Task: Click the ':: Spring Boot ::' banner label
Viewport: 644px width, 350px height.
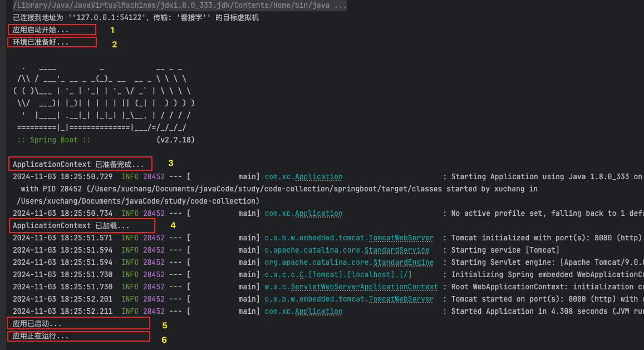Action: (53, 140)
